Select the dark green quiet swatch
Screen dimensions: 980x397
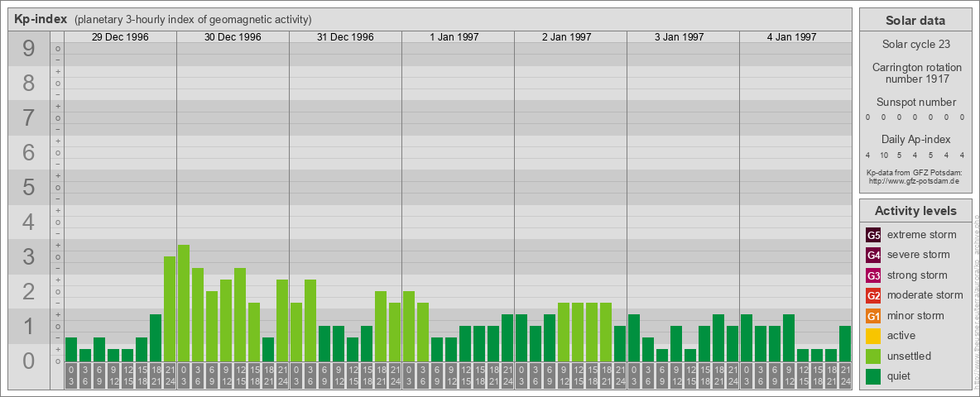874,375
